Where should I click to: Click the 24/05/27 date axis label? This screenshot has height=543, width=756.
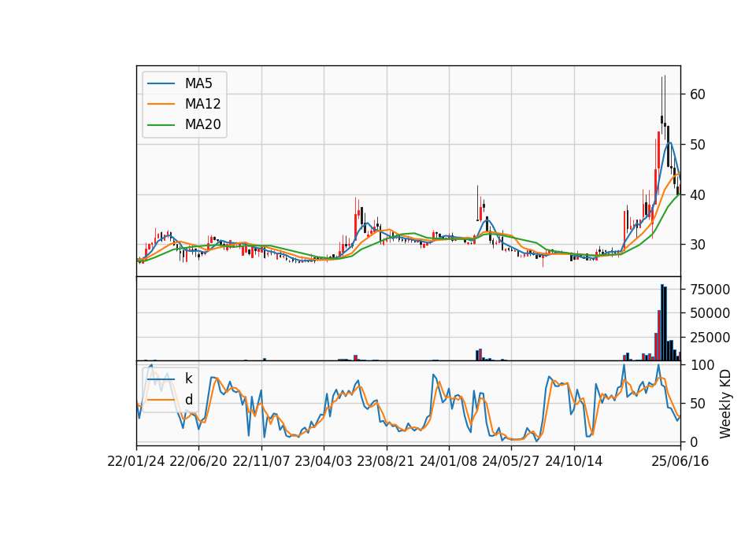(510, 462)
